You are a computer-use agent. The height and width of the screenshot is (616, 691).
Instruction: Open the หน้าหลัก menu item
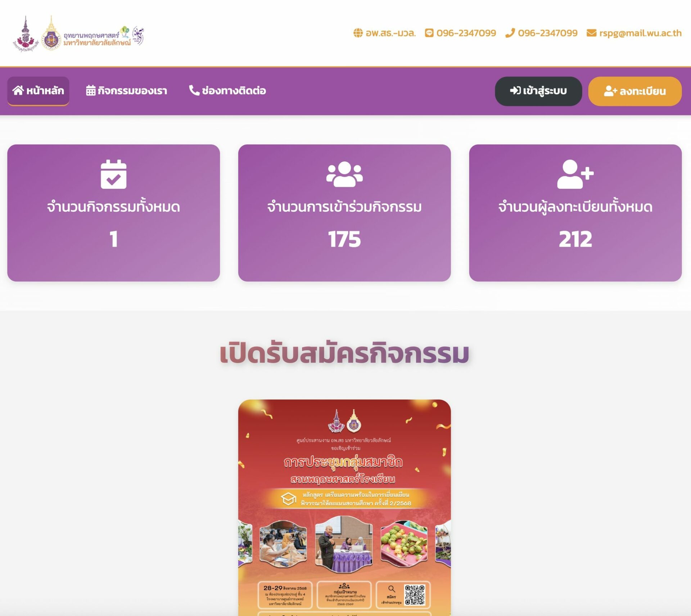tap(38, 91)
